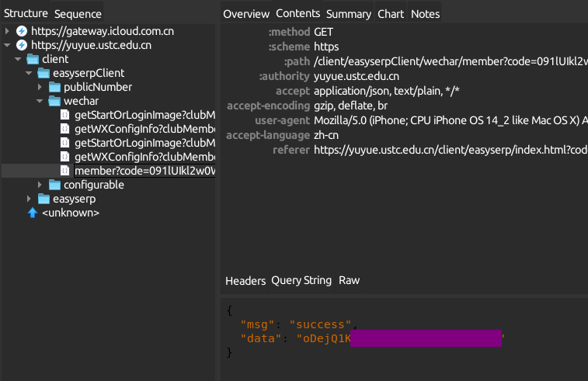
Task: Expand the publicNumber folder arrow
Action: tap(41, 87)
